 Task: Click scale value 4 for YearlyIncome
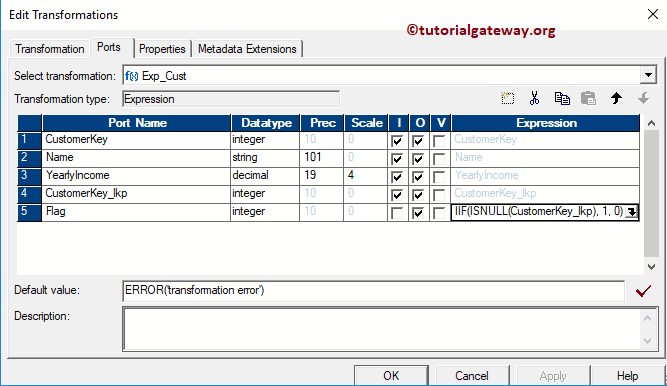point(351,175)
